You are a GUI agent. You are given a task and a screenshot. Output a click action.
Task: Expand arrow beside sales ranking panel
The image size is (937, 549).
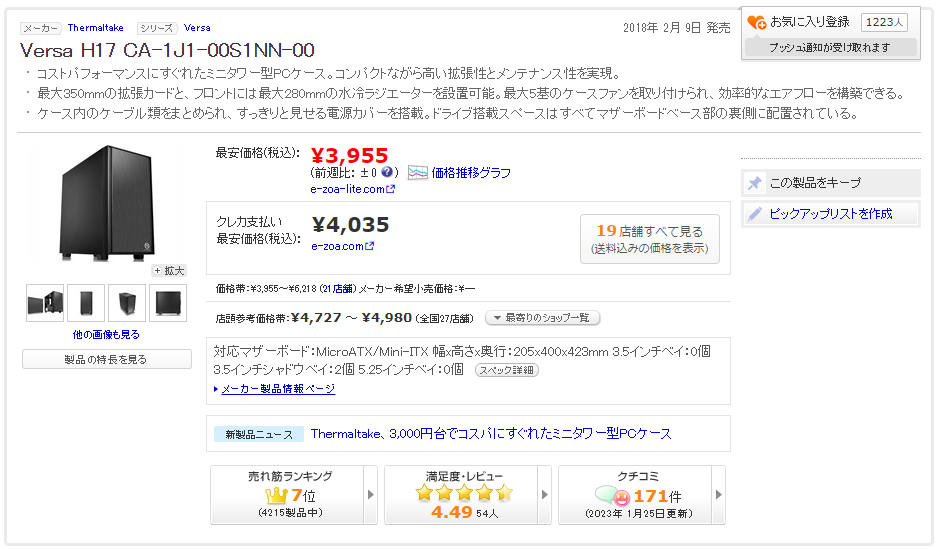(372, 495)
